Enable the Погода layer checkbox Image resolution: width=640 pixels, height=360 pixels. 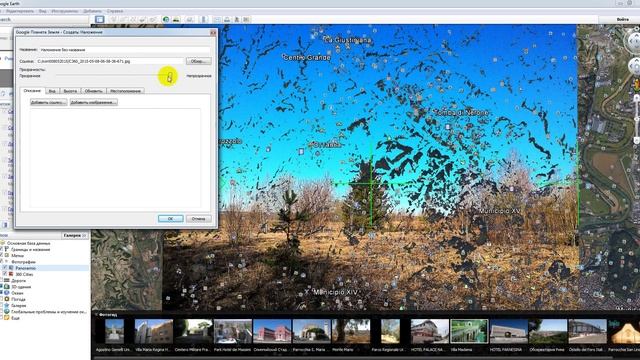(1, 299)
